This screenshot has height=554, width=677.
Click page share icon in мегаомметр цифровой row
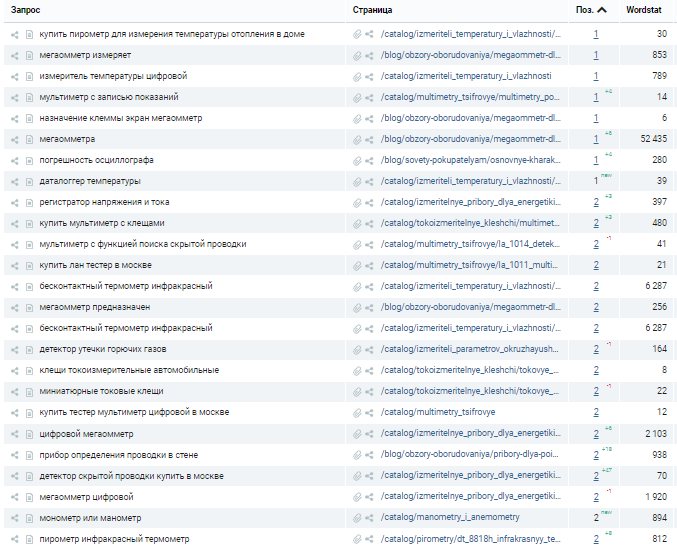(x=369, y=497)
